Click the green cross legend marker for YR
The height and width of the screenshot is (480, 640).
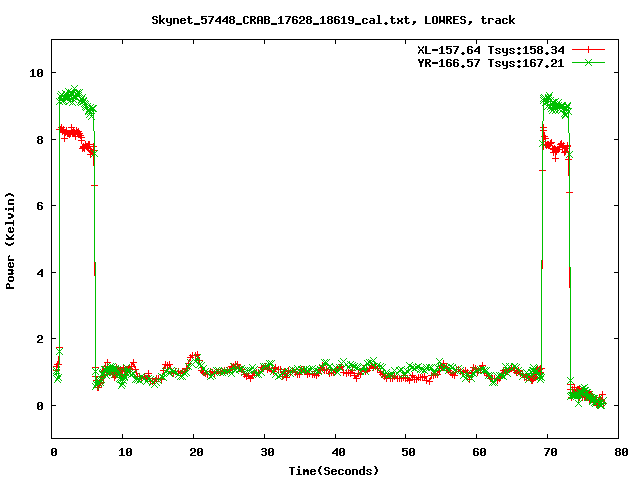pos(588,62)
